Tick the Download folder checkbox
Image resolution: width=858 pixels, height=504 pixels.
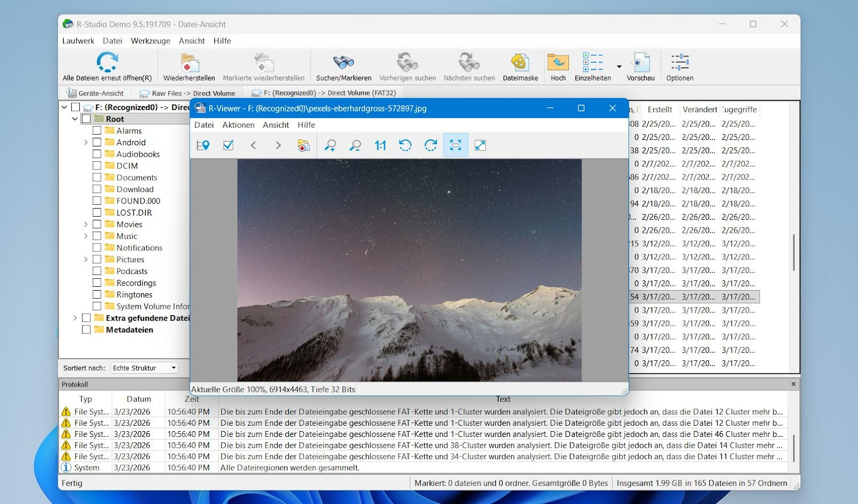pos(97,189)
